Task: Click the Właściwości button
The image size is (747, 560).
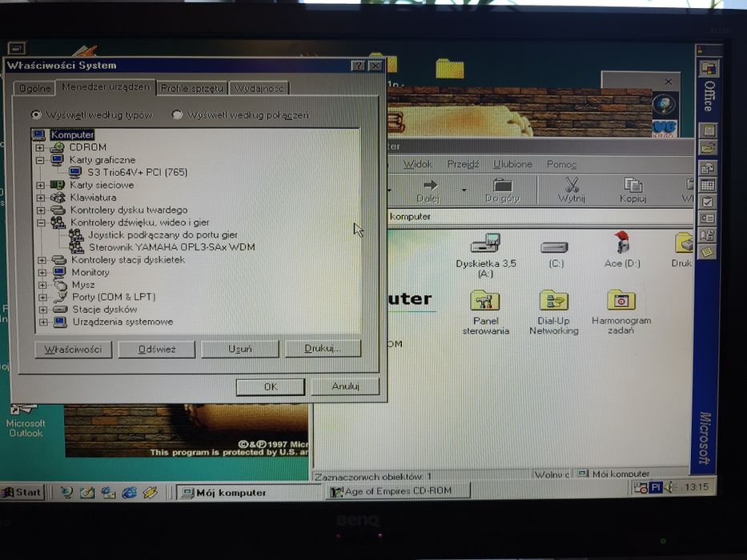Action: [x=74, y=350]
